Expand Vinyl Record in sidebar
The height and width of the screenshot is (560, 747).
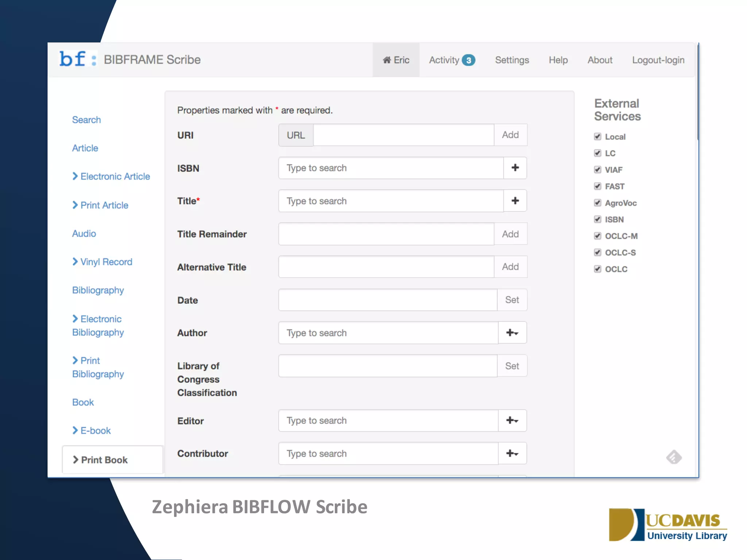tap(102, 262)
